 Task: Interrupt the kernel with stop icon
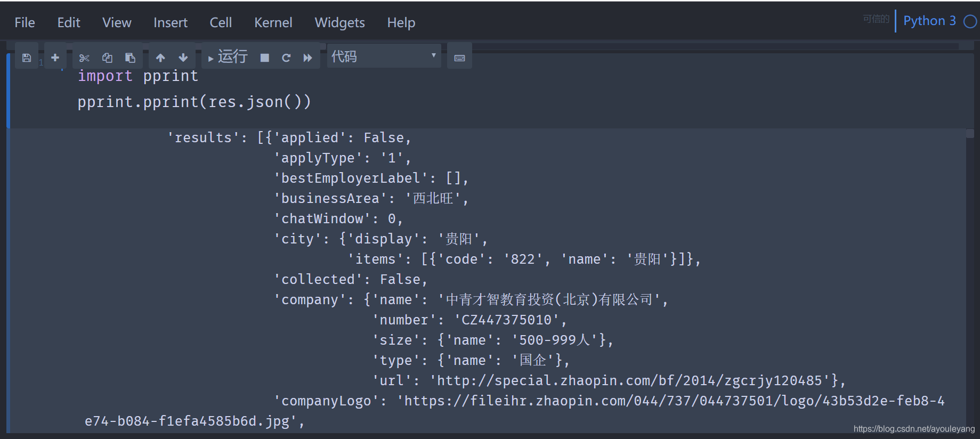coord(264,58)
